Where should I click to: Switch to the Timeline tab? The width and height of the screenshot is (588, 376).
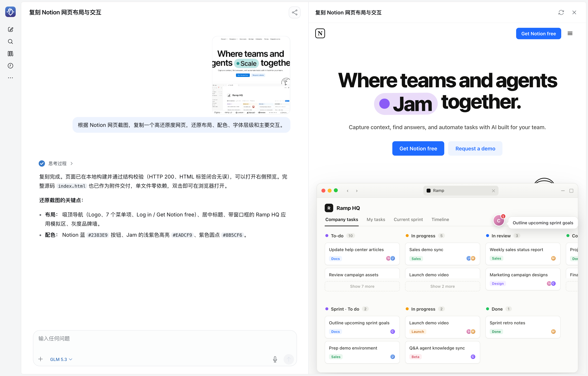440,220
